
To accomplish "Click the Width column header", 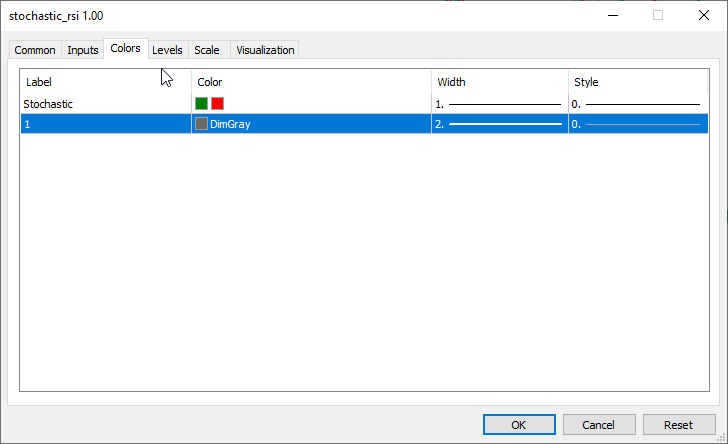I will pyautogui.click(x=500, y=82).
